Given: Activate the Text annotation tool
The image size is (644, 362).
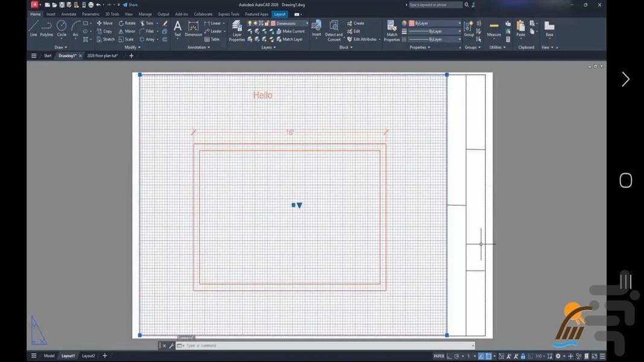Looking at the screenshot, I should click(177, 28).
